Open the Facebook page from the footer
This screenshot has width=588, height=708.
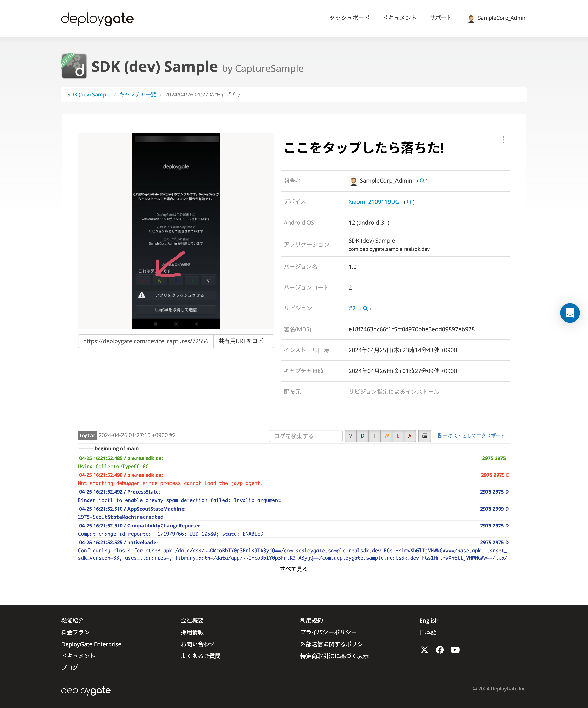pyautogui.click(x=440, y=650)
